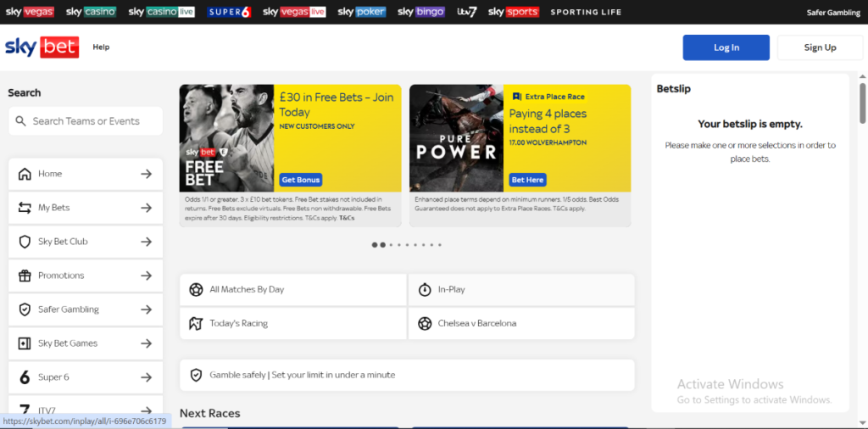Open the Sky Vegas Live logo link

(294, 12)
